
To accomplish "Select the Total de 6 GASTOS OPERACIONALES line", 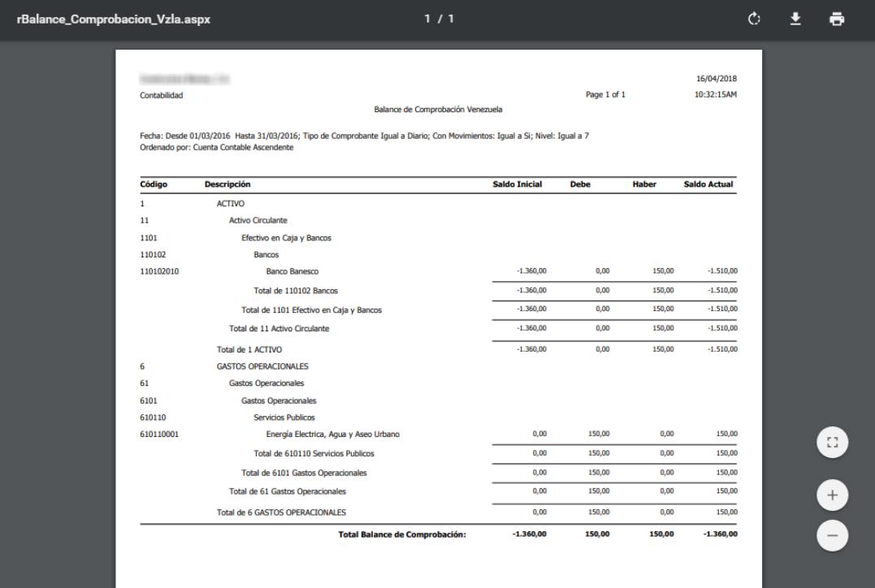I will tap(281, 512).
